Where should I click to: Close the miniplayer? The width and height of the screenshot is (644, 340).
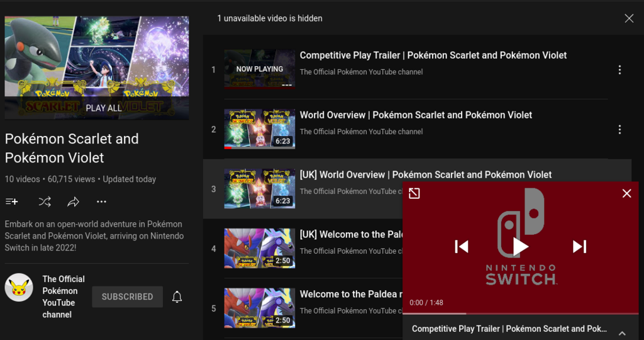[x=627, y=193]
